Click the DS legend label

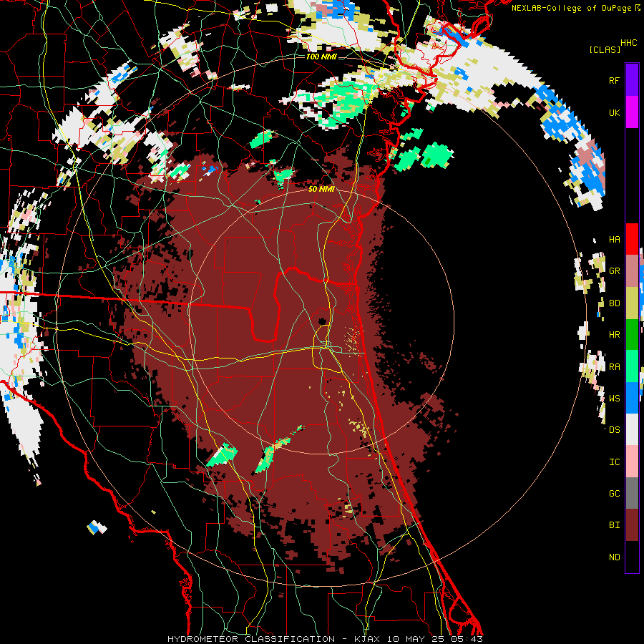[x=614, y=429]
